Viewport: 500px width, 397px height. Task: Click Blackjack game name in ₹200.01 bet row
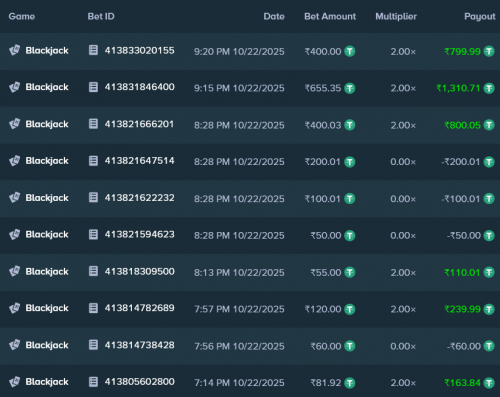[x=47, y=161]
